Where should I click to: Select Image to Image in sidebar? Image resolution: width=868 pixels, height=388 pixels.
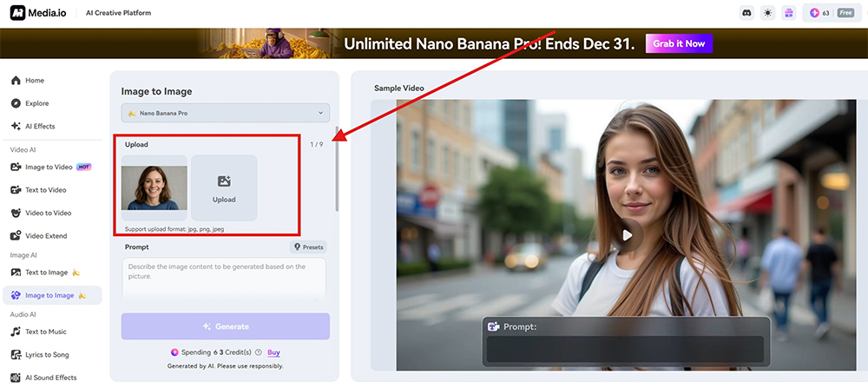52,296
